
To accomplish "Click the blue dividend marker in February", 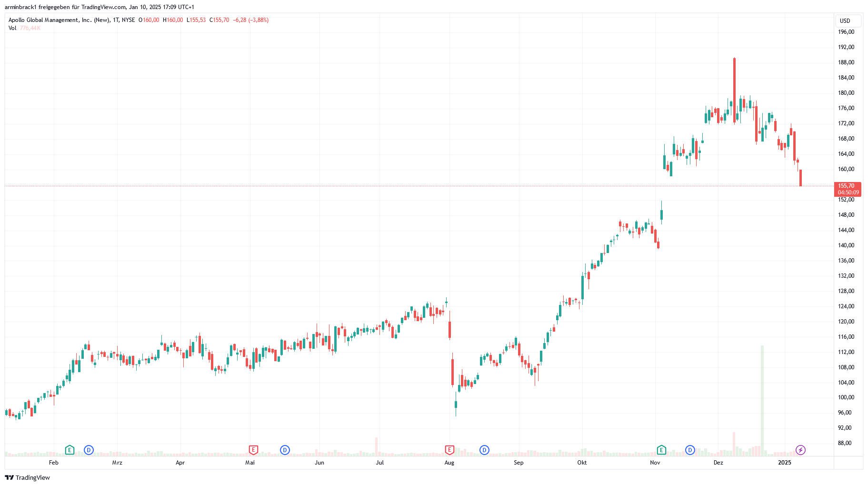I will (89, 450).
